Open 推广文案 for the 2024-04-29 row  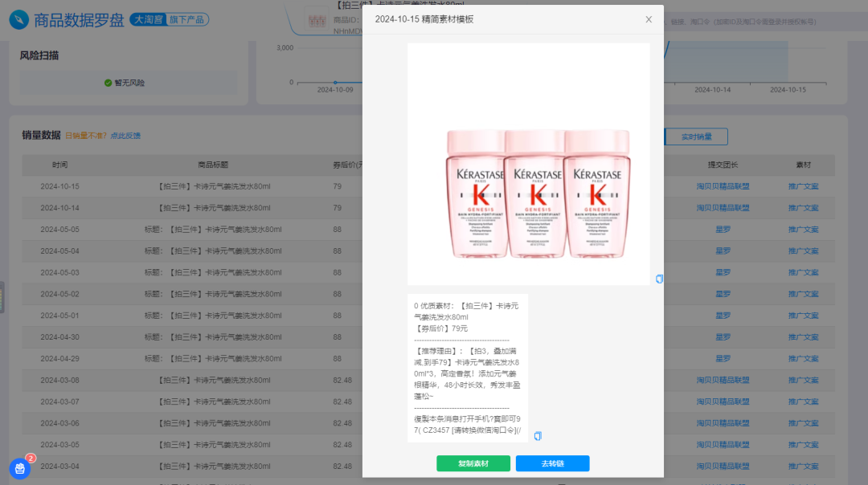(803, 358)
